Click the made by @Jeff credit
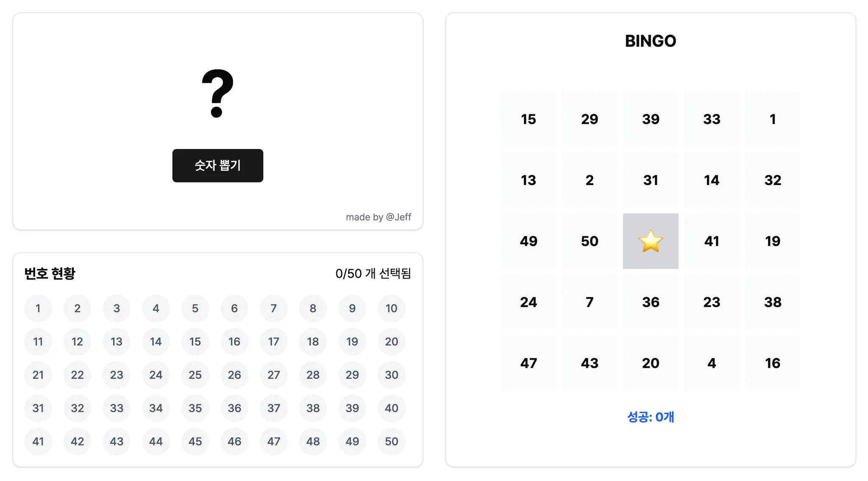 pos(378,217)
